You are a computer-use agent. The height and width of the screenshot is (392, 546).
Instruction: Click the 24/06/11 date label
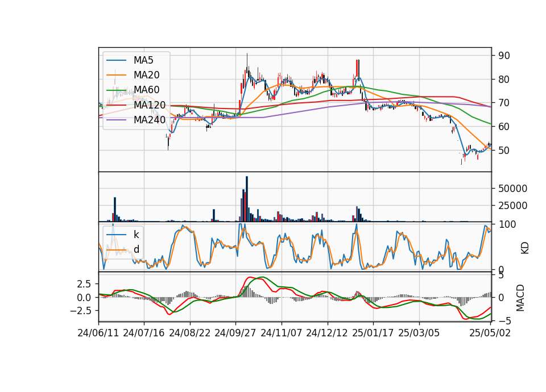click(98, 333)
